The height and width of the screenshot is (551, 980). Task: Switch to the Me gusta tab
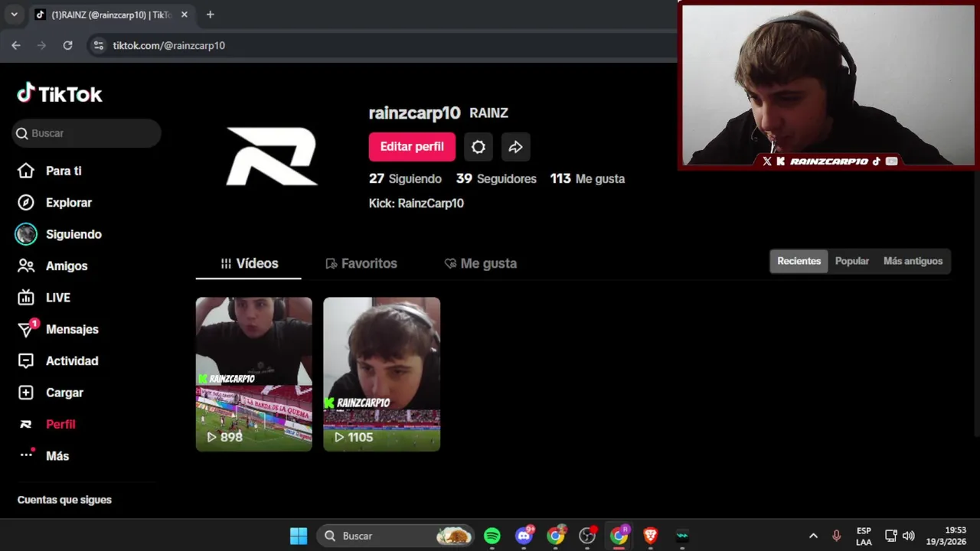click(x=481, y=263)
